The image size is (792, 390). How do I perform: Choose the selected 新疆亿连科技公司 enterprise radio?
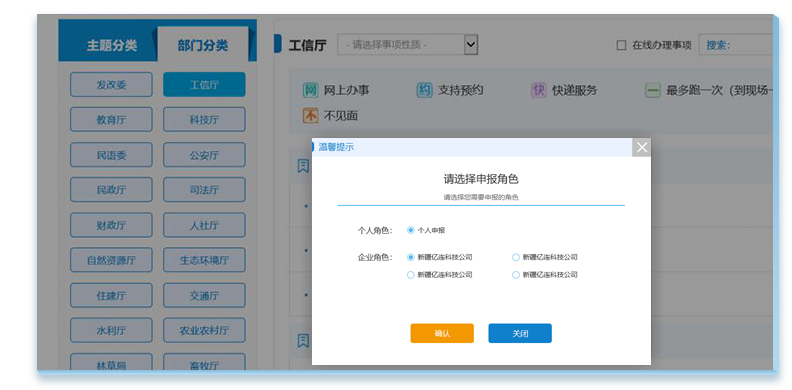(411, 257)
